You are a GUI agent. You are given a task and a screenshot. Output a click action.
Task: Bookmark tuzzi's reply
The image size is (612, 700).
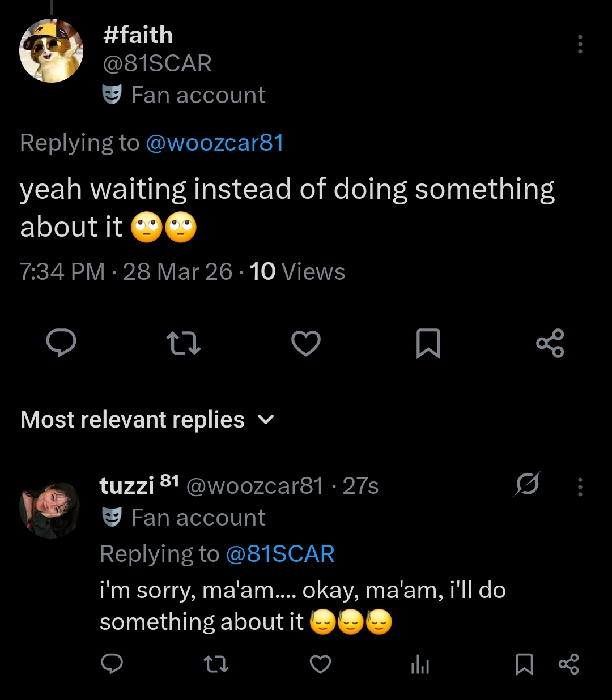[x=524, y=664]
